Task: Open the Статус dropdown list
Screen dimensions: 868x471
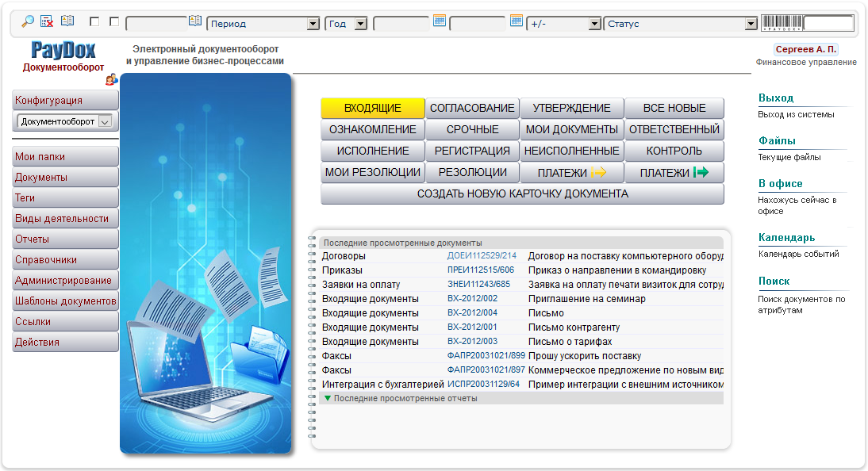Action: click(x=751, y=24)
